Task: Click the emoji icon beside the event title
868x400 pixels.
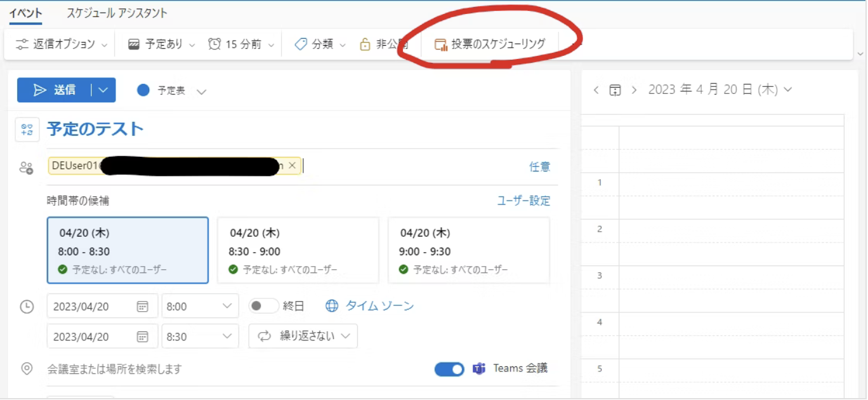Action: (x=27, y=130)
